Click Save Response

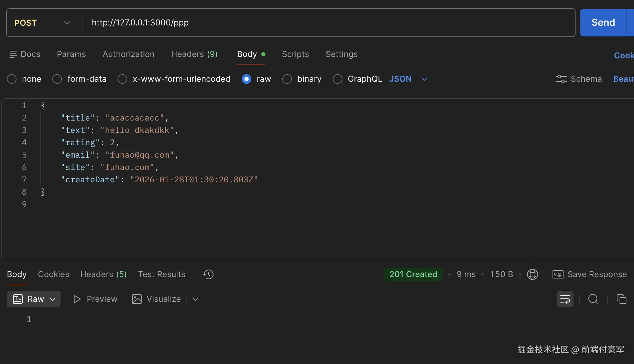point(590,274)
